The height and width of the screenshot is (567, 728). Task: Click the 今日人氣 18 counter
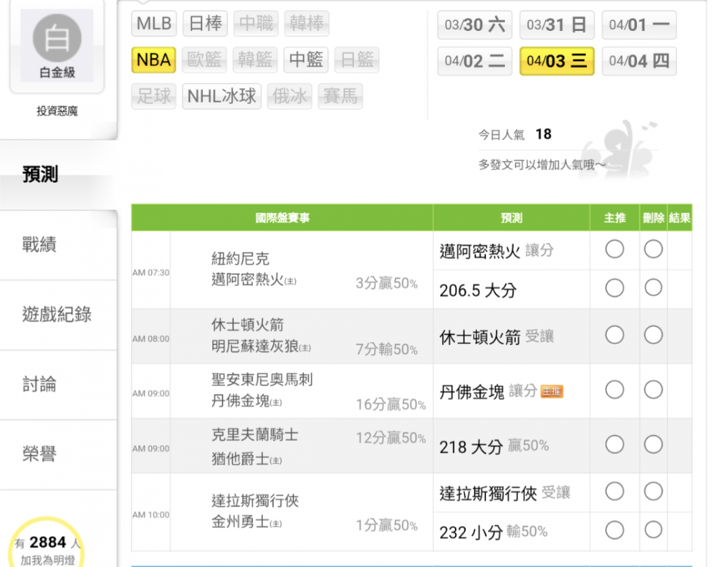(x=515, y=135)
